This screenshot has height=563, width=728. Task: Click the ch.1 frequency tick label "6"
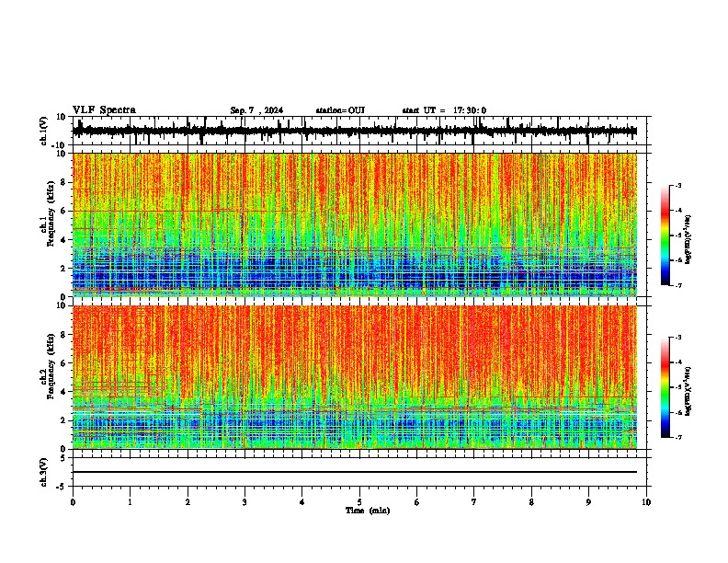(x=63, y=211)
